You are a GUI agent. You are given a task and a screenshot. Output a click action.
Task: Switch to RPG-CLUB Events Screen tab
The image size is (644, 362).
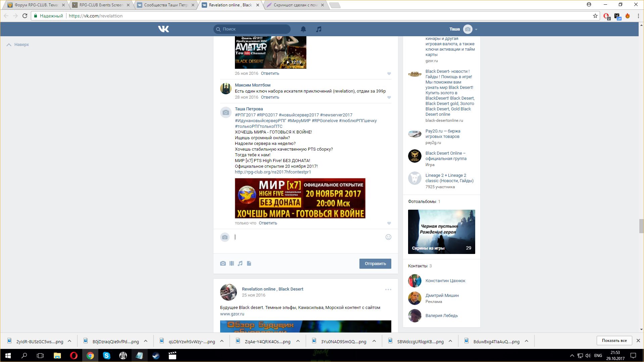tap(100, 5)
